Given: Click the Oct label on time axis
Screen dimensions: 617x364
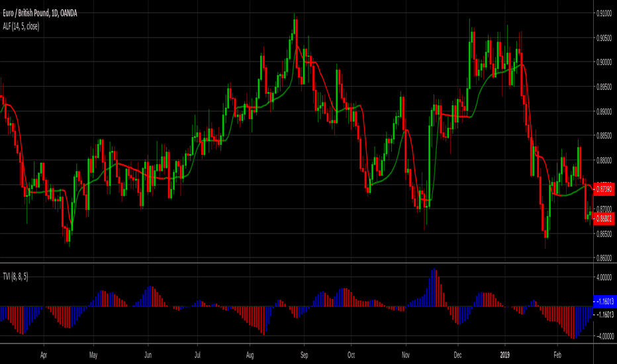Looking at the screenshot, I should [351, 355].
